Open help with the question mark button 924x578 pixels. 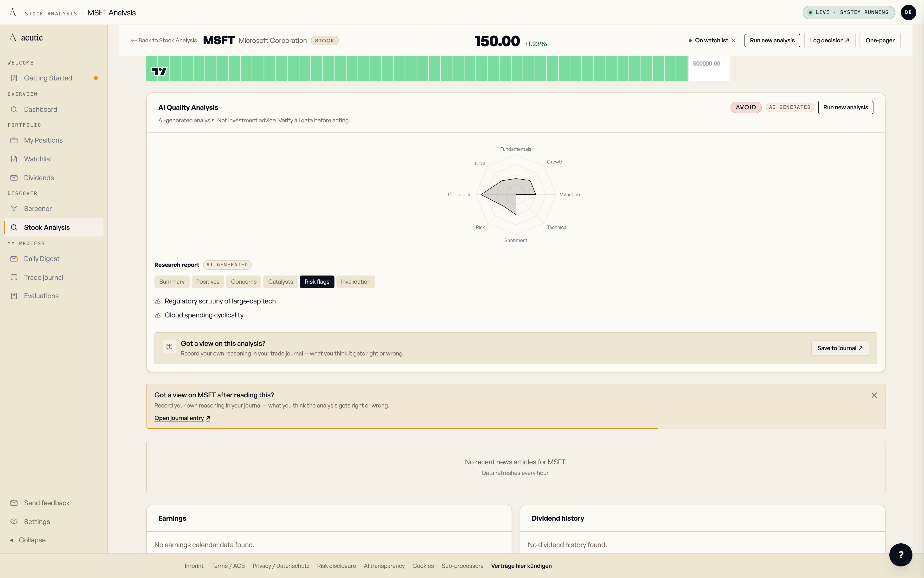pyautogui.click(x=900, y=555)
